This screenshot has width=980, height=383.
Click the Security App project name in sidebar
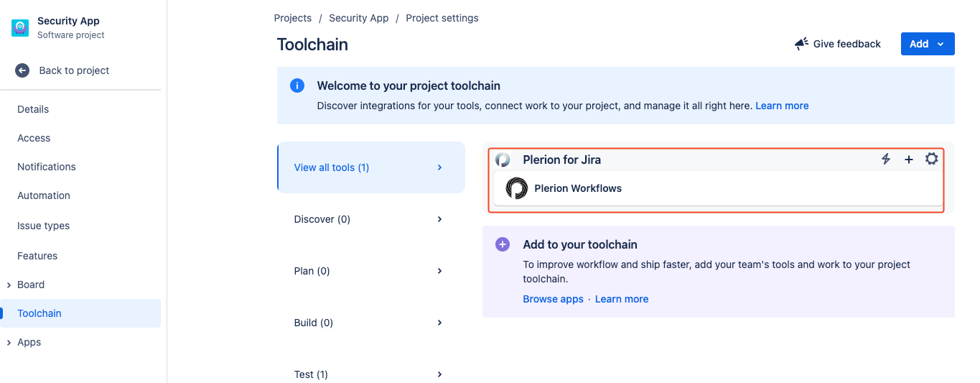(68, 22)
